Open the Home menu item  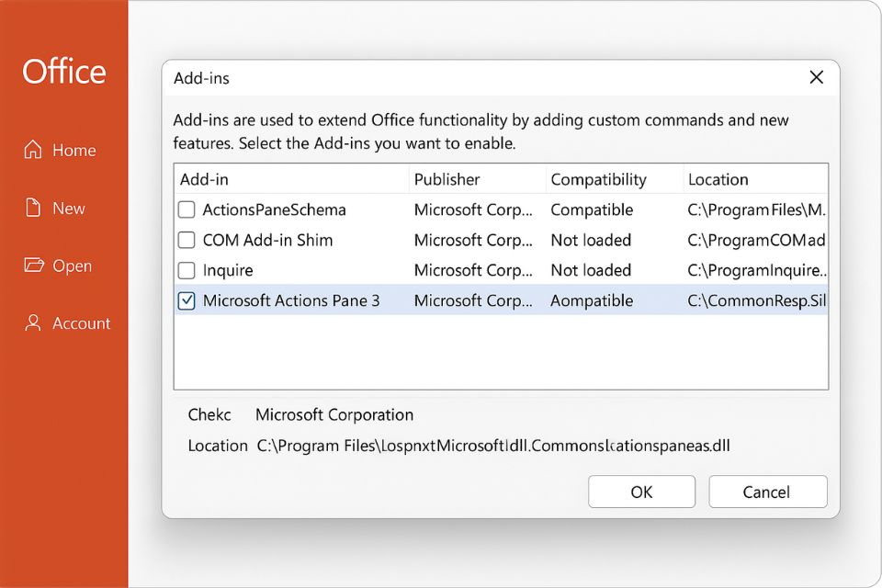[73, 150]
